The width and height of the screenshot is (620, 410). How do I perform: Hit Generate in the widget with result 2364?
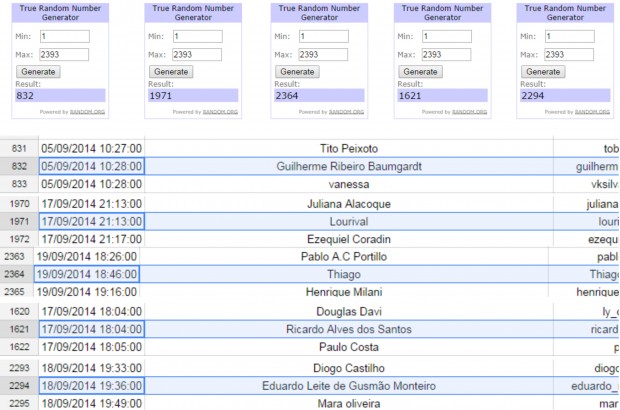pos(298,72)
